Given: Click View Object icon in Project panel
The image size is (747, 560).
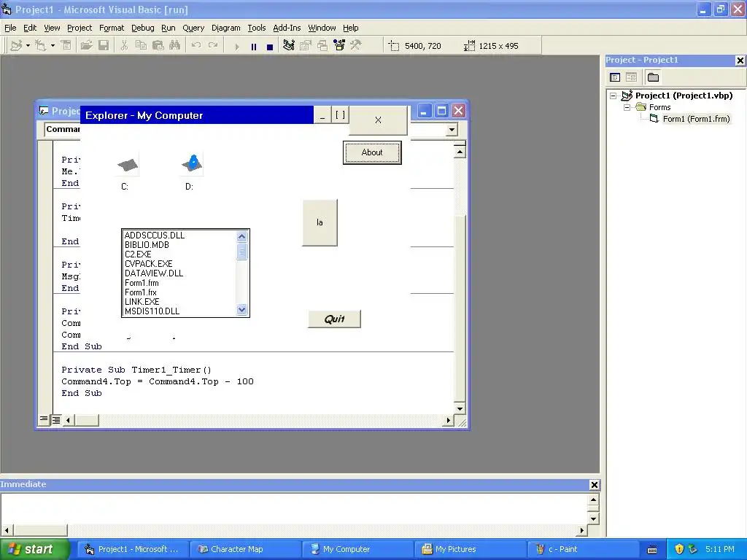Looking at the screenshot, I should tap(631, 77).
